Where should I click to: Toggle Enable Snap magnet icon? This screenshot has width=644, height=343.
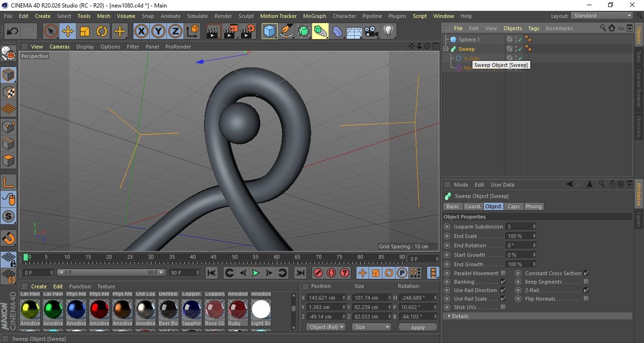pos(8,239)
